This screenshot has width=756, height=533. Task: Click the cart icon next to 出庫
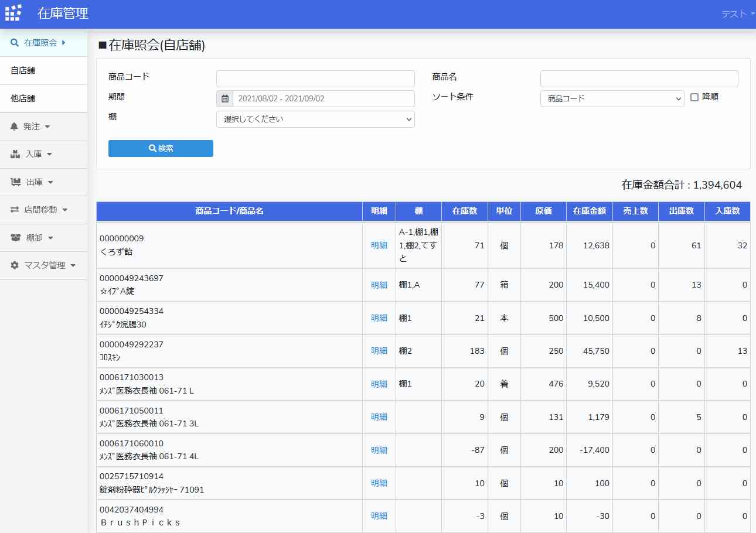(x=16, y=182)
